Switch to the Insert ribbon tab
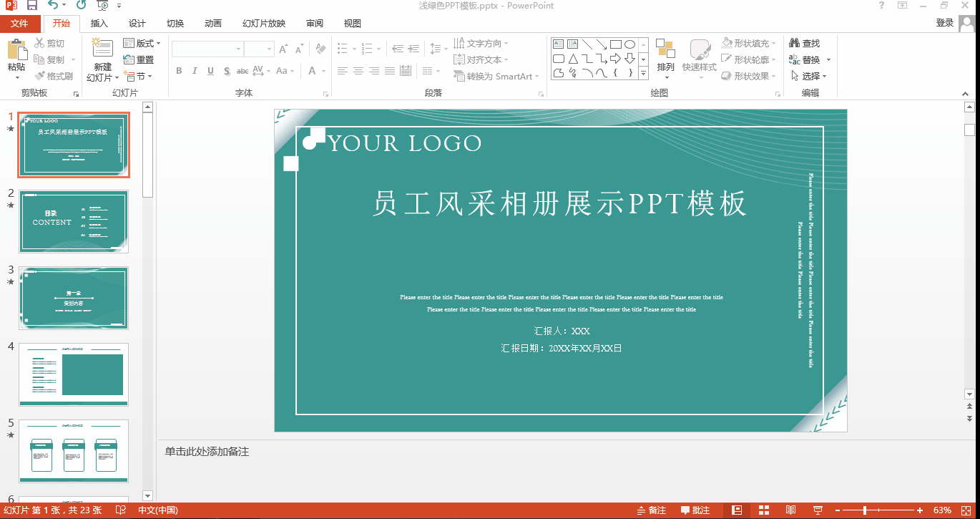This screenshot has width=980, height=519. pyautogui.click(x=99, y=23)
